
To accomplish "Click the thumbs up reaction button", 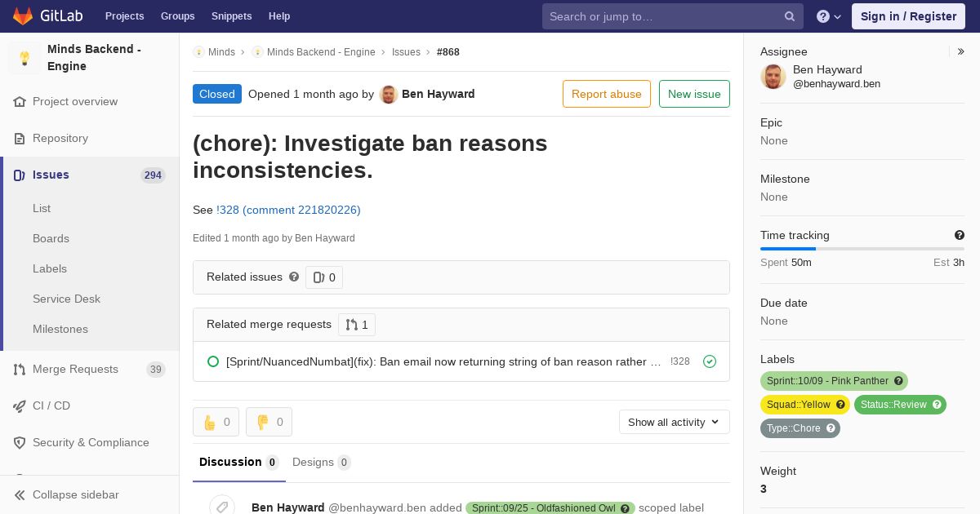I will [216, 422].
